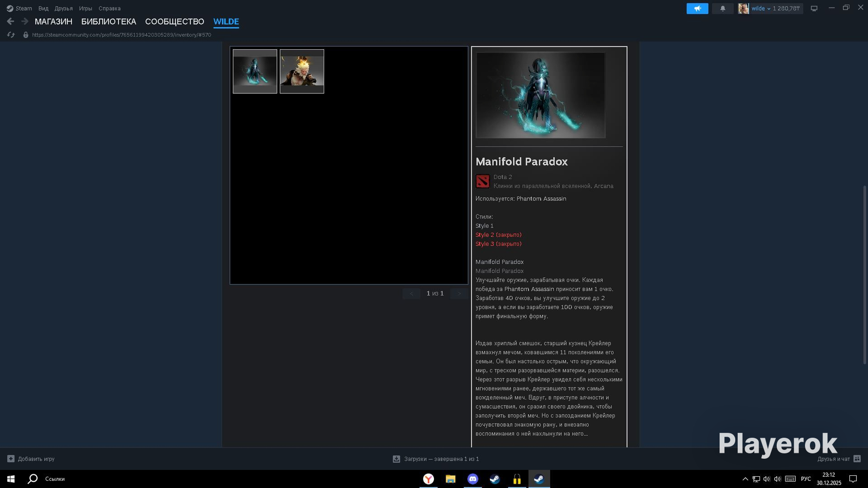Switch to the МАГАЗИН tab

[x=53, y=21]
